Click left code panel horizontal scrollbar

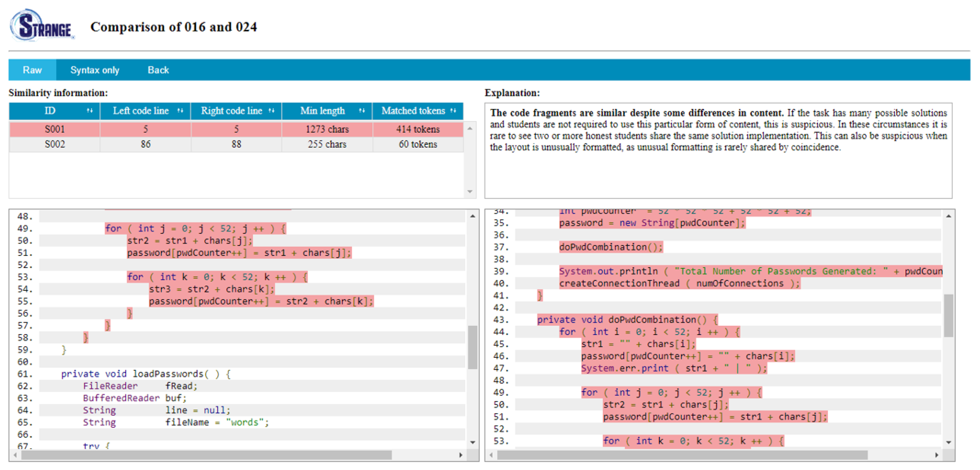[x=206, y=455]
